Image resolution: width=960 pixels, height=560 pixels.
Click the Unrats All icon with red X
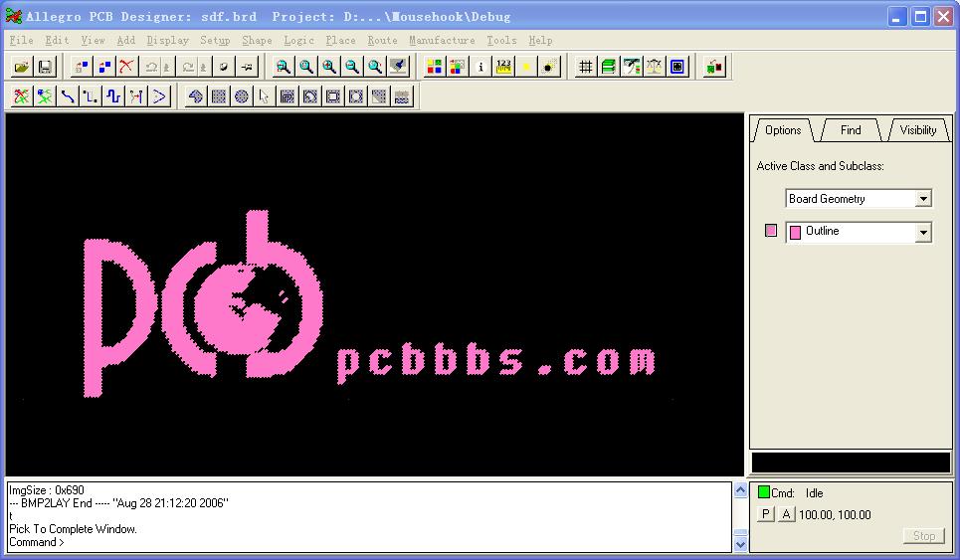click(22, 96)
